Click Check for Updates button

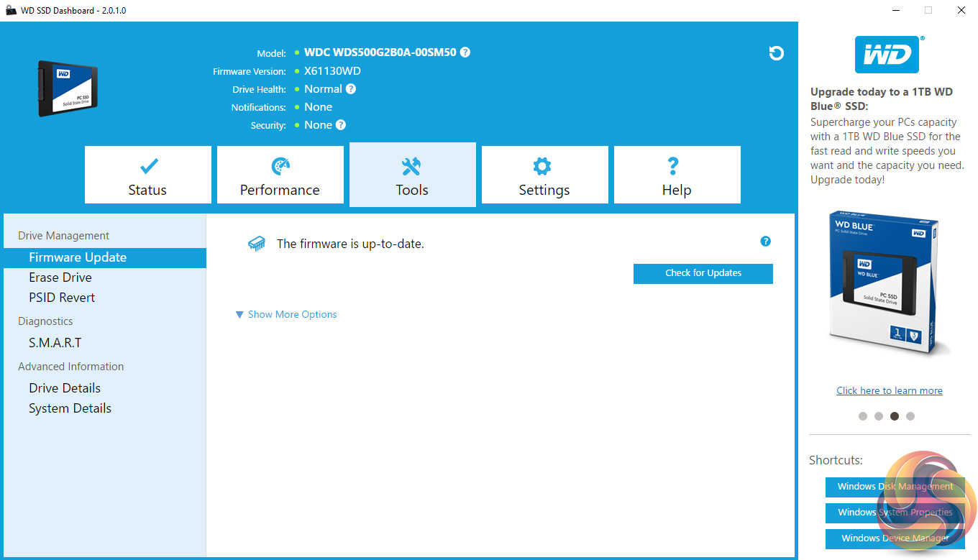tap(703, 273)
